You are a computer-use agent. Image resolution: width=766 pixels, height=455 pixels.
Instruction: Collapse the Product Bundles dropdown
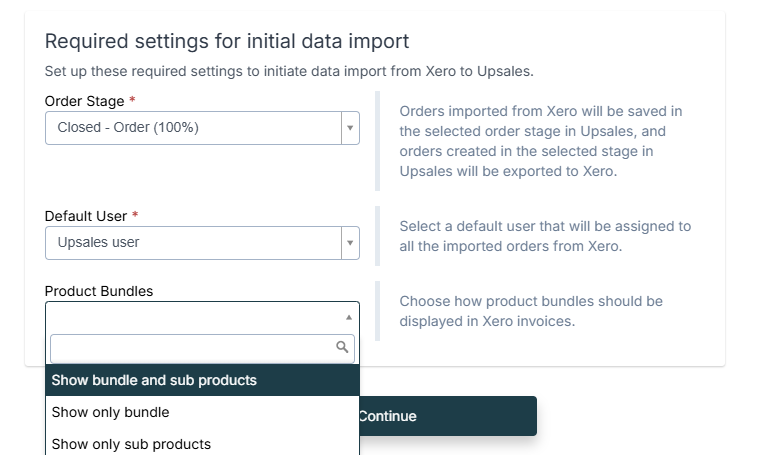coord(349,318)
